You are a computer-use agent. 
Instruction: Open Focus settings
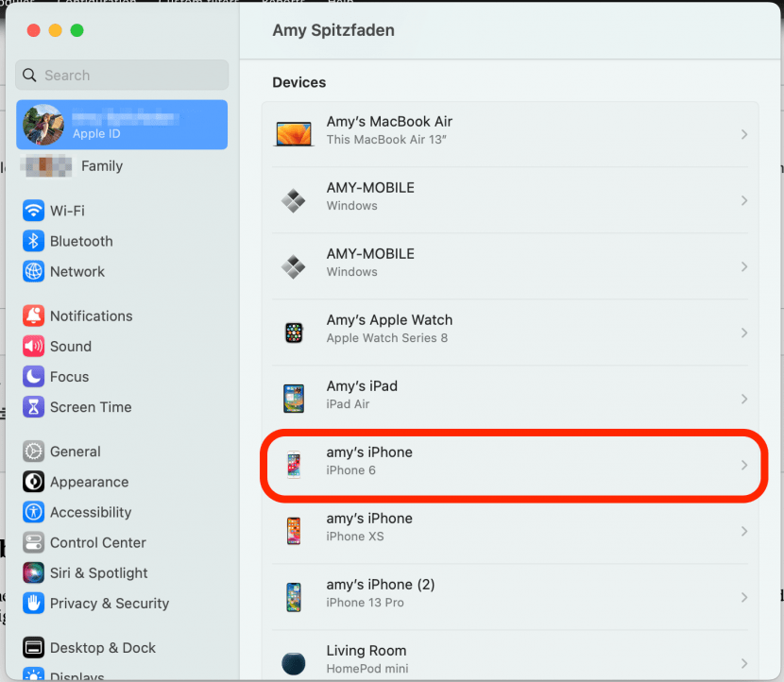tap(69, 376)
